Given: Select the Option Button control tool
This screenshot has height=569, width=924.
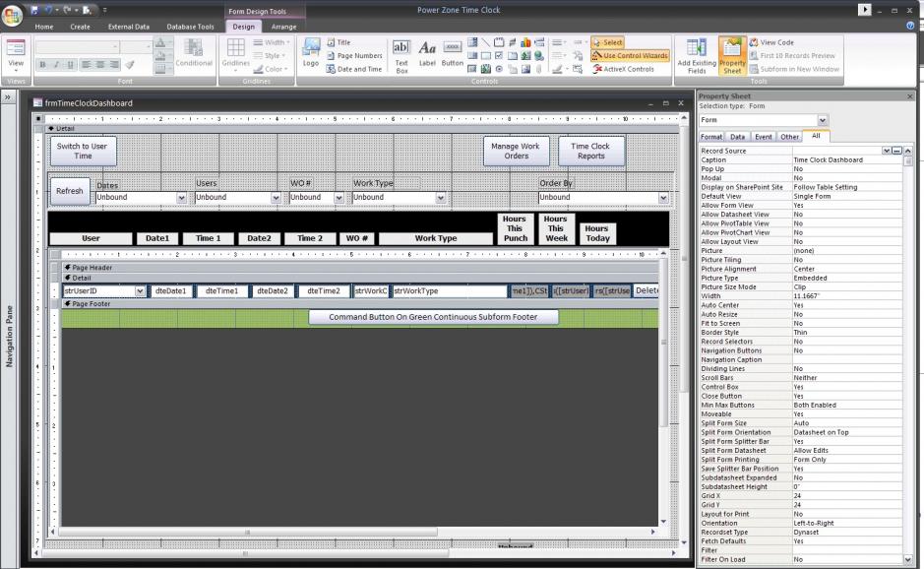Looking at the screenshot, I should click(499, 69).
